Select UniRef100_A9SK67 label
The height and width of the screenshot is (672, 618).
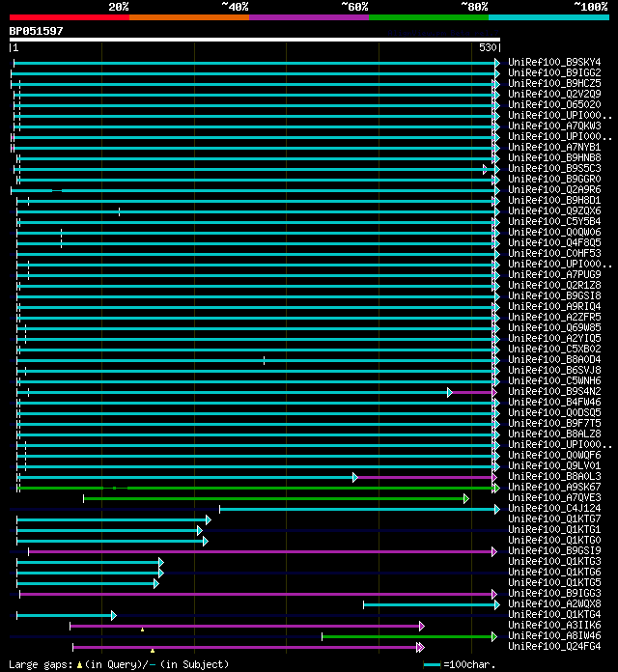554,488
